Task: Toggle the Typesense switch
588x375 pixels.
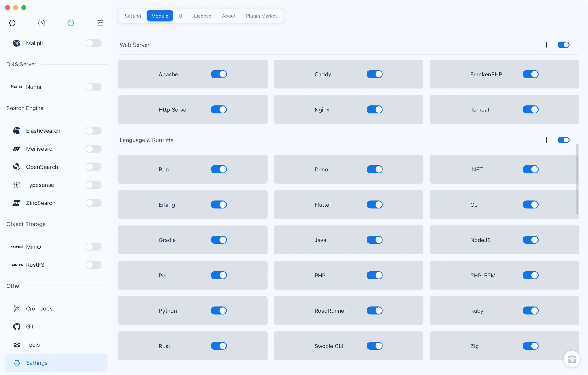Action: pyautogui.click(x=93, y=185)
